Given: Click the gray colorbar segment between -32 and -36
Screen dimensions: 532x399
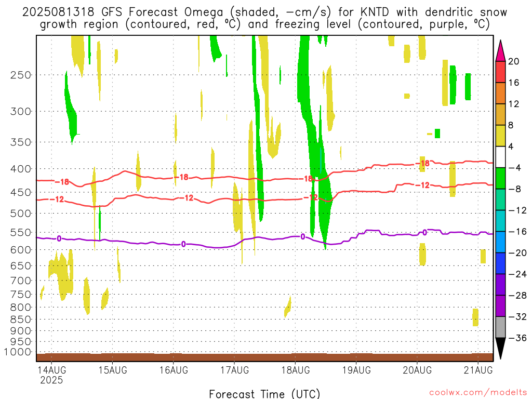Looking at the screenshot, I should point(500,327).
